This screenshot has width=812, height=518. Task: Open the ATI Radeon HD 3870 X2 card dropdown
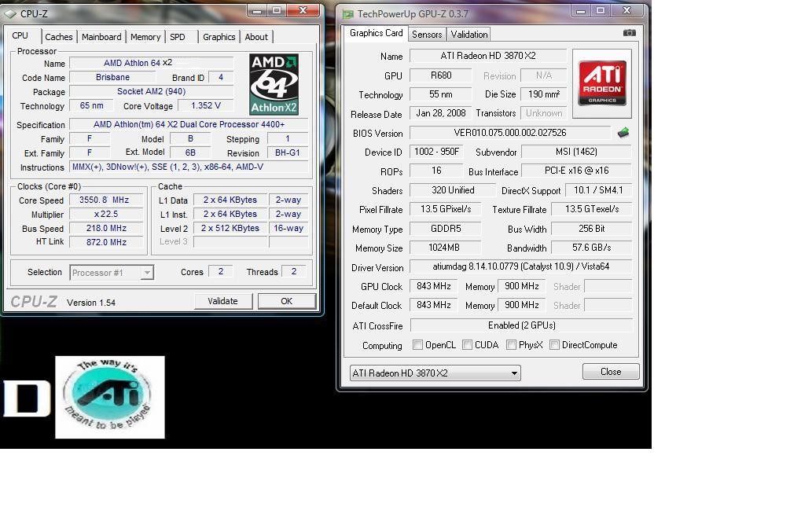pyautogui.click(x=435, y=373)
